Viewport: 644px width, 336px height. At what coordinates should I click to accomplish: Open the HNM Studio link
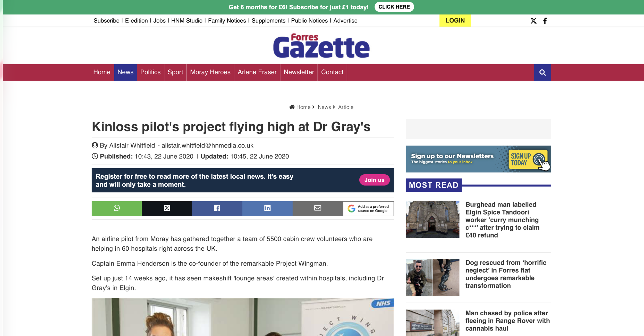coord(187,21)
